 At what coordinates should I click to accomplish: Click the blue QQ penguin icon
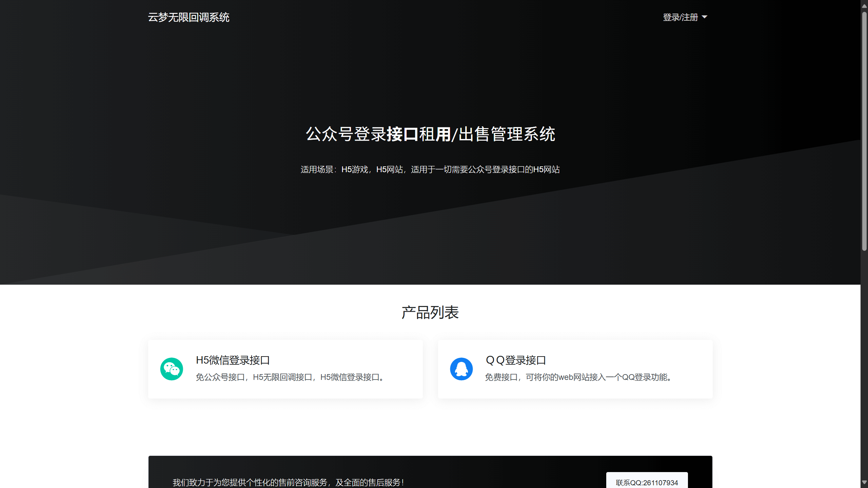click(461, 369)
